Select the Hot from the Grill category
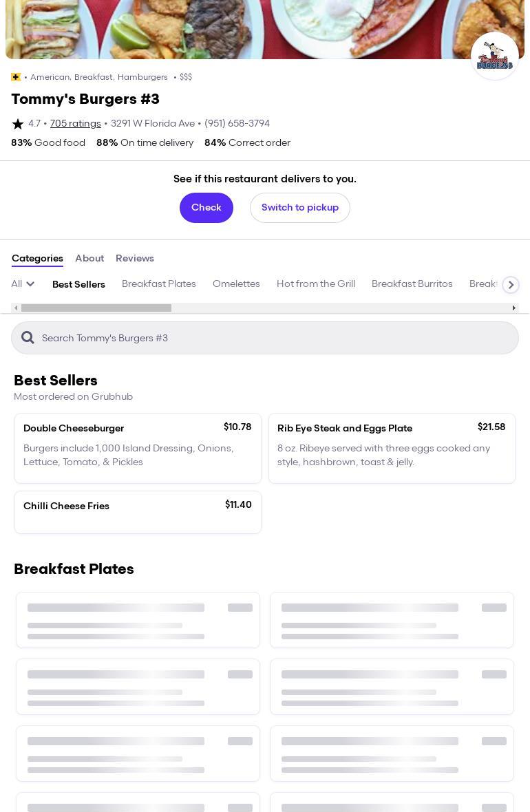530x812 pixels. click(x=316, y=284)
